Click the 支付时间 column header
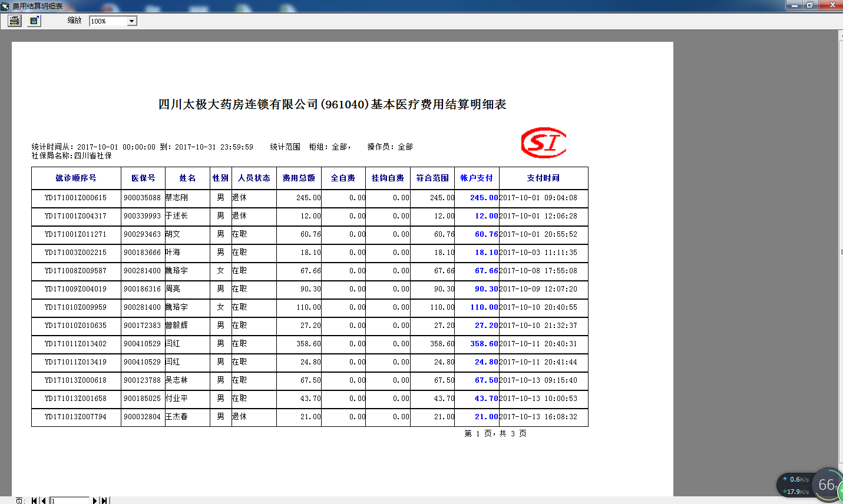The image size is (843, 504). (x=543, y=178)
